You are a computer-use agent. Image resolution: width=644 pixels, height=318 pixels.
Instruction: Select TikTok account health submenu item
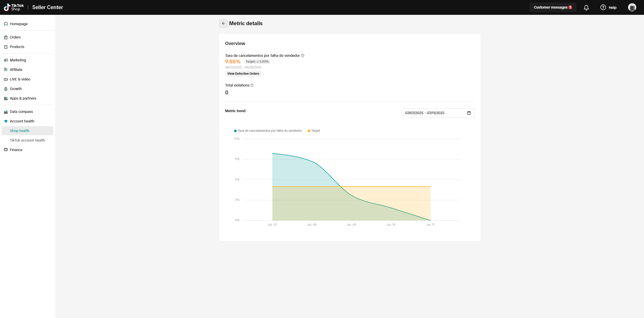(x=27, y=140)
